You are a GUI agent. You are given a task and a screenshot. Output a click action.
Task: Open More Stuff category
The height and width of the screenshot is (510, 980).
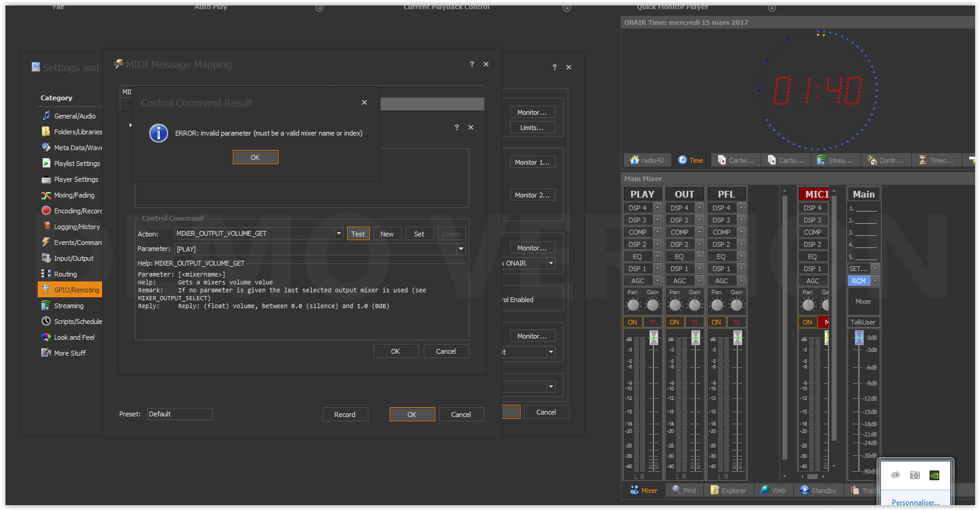(x=69, y=353)
